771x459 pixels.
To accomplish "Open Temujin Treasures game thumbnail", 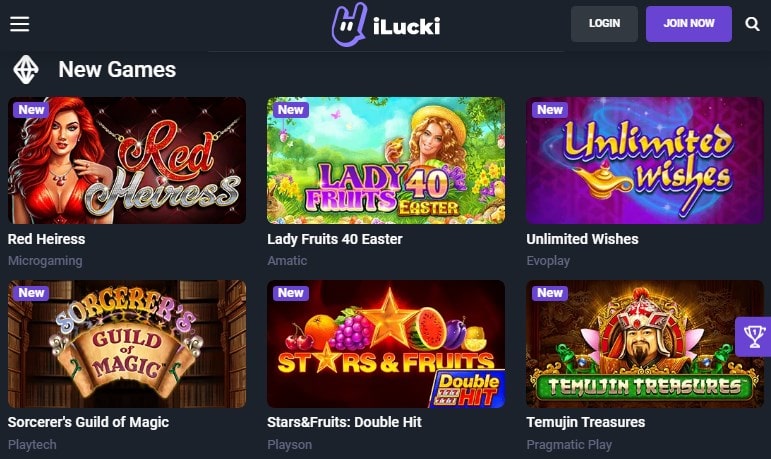I will (645, 344).
